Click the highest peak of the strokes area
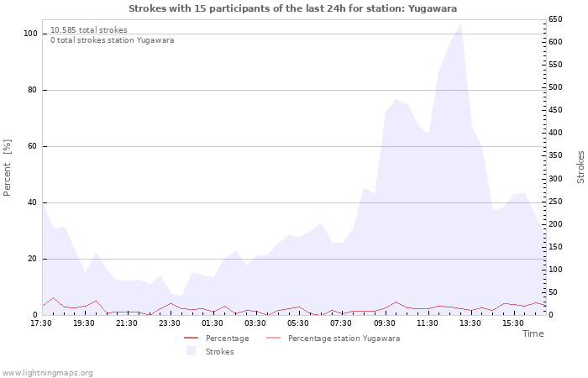 click(x=459, y=24)
